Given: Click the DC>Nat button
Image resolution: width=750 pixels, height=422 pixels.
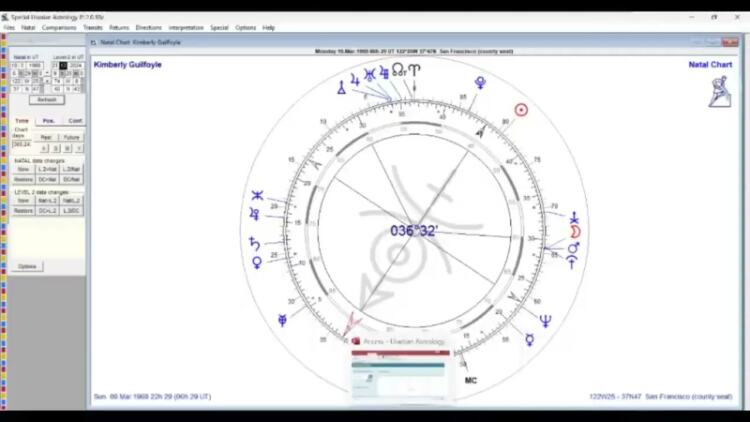Looking at the screenshot, I should 47,179.
